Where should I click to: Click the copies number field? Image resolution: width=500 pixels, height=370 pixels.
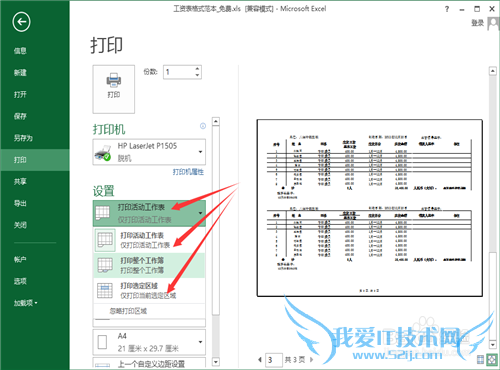click(179, 72)
